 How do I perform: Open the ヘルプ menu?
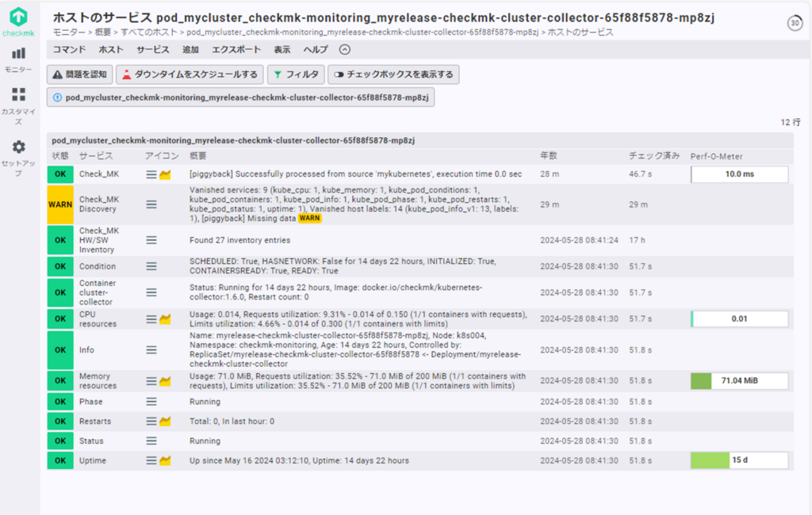(x=316, y=50)
